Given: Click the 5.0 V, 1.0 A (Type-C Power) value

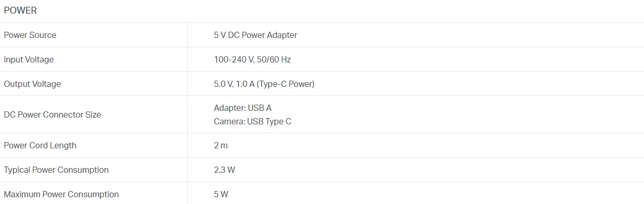Looking at the screenshot, I should pyautogui.click(x=264, y=84).
